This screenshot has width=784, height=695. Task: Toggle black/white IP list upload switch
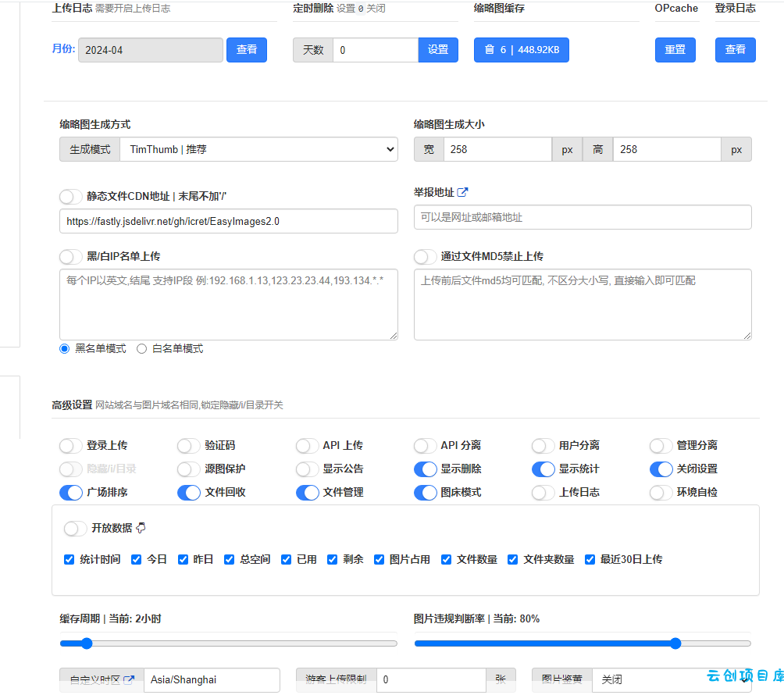(x=70, y=256)
